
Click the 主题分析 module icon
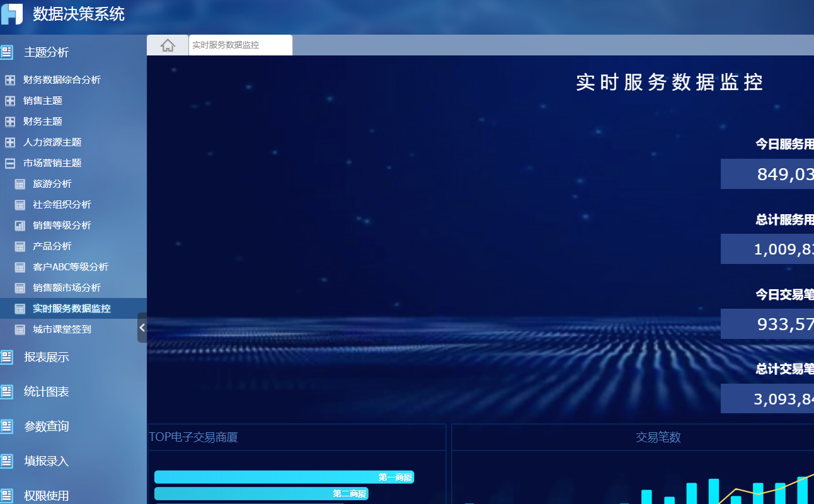[x=6, y=52]
